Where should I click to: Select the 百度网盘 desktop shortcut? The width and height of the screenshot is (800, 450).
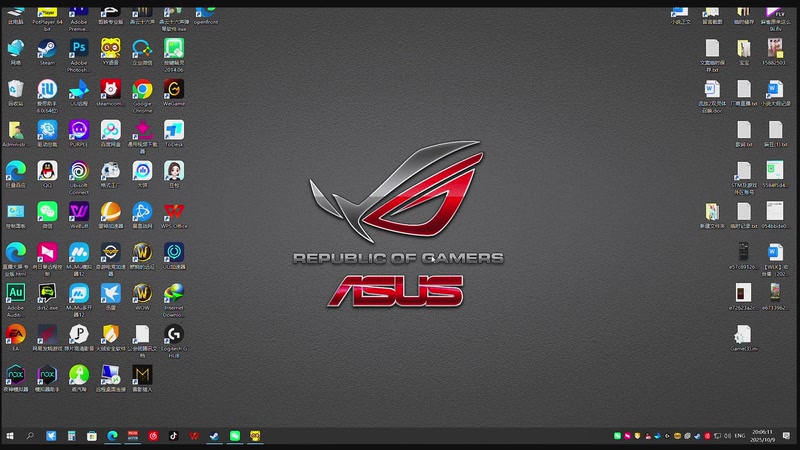pyautogui.click(x=110, y=133)
